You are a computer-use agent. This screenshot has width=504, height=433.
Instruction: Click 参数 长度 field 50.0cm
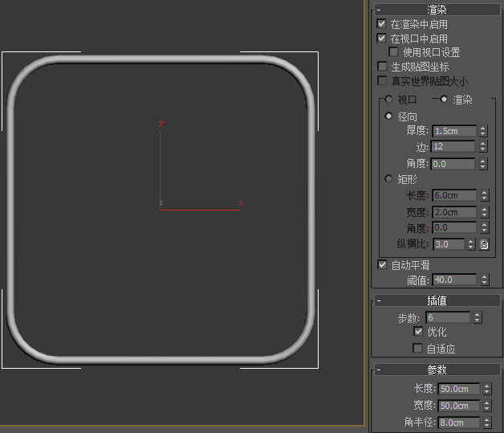pyautogui.click(x=459, y=389)
